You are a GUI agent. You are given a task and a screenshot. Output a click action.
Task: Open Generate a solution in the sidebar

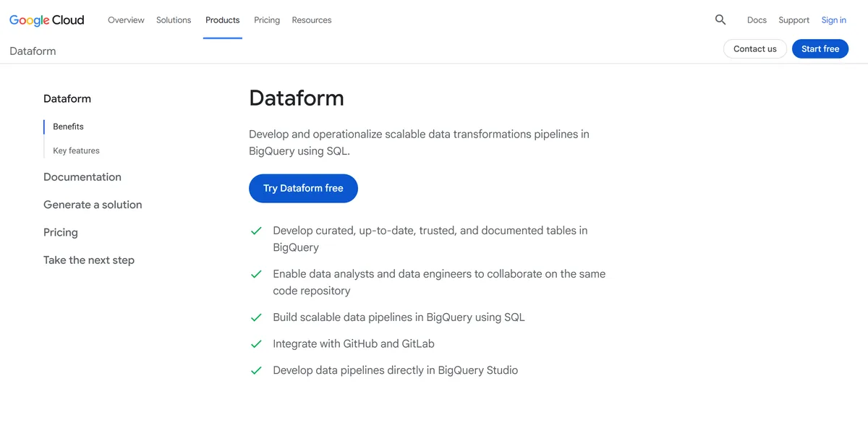tap(93, 205)
